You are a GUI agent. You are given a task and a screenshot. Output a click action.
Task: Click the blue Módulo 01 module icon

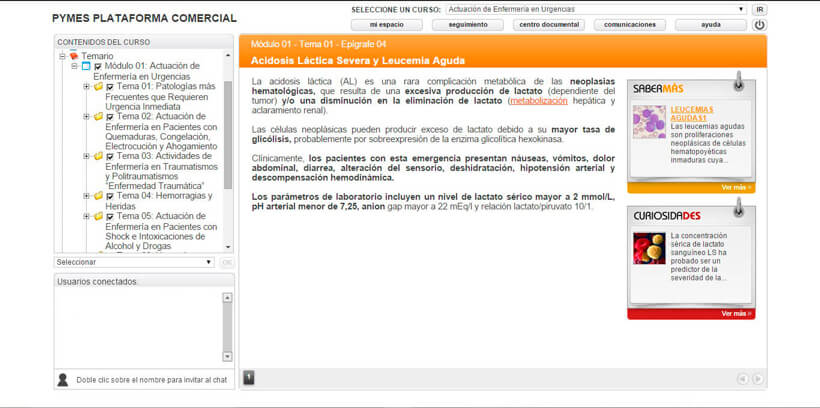coord(86,66)
